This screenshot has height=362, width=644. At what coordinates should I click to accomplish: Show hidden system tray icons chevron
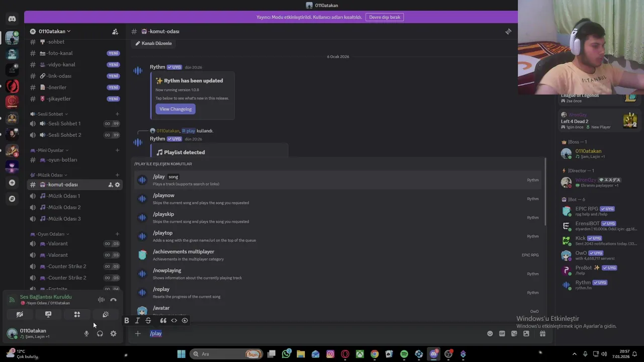575,354
